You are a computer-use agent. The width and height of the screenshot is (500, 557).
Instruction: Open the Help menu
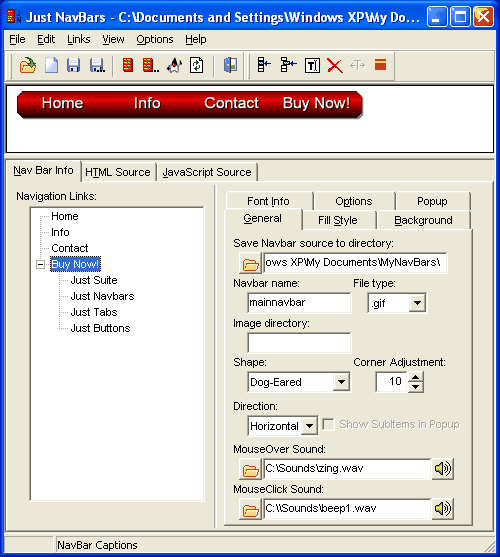(x=196, y=39)
